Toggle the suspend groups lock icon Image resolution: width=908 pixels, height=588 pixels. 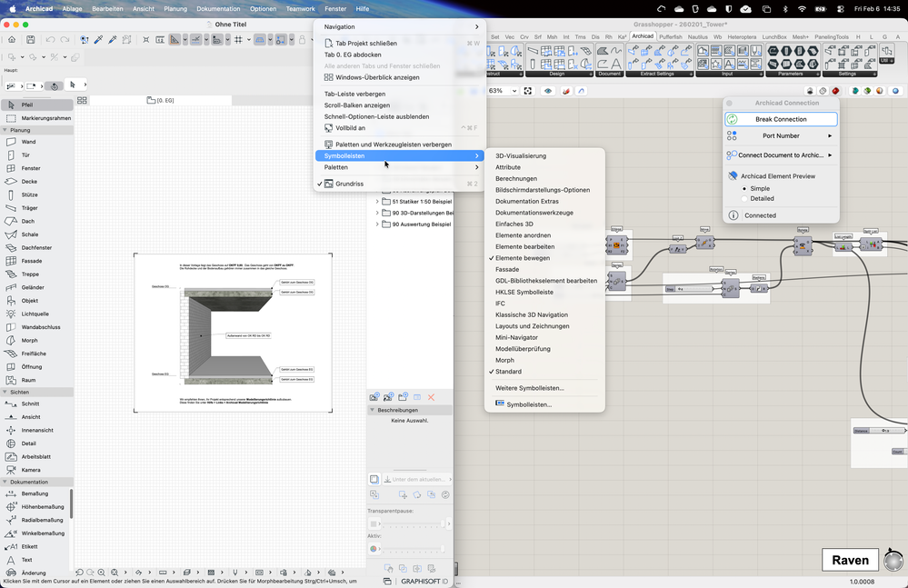tap(302, 40)
